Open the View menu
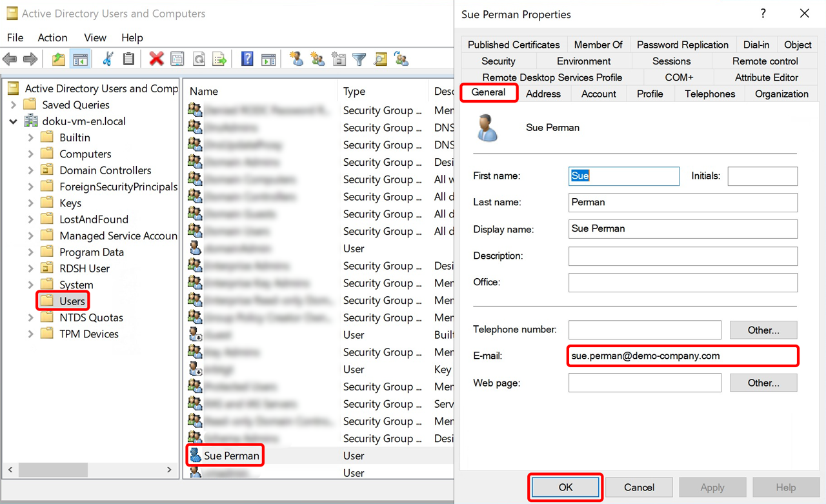 [x=95, y=37]
